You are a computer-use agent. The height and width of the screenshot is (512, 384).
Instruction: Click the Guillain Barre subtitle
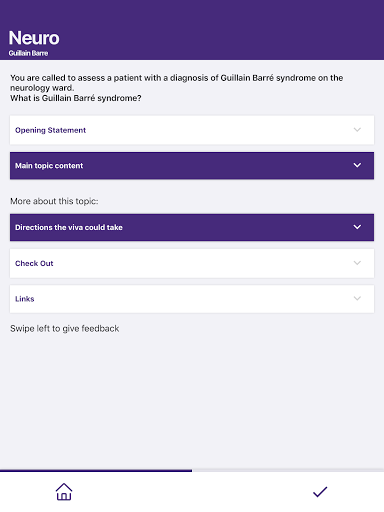click(x=28, y=53)
